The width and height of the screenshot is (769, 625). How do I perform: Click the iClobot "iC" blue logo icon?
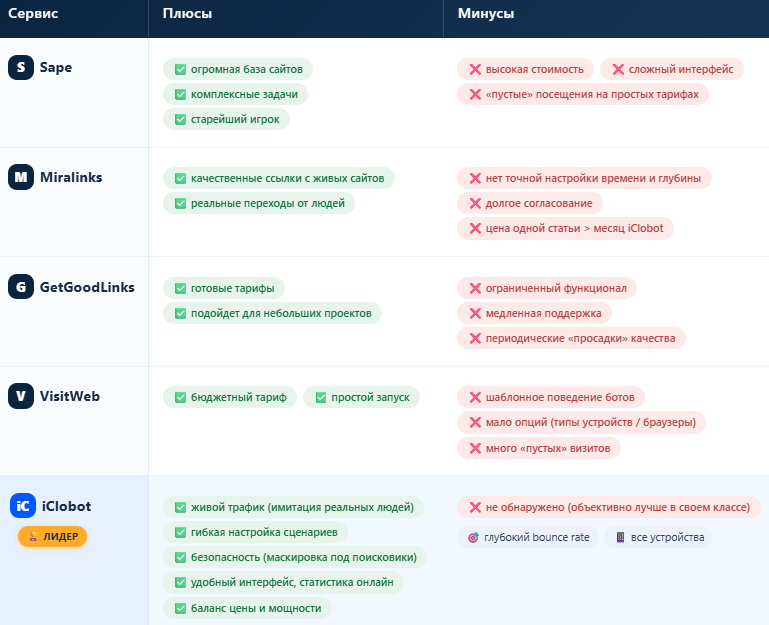click(23, 506)
